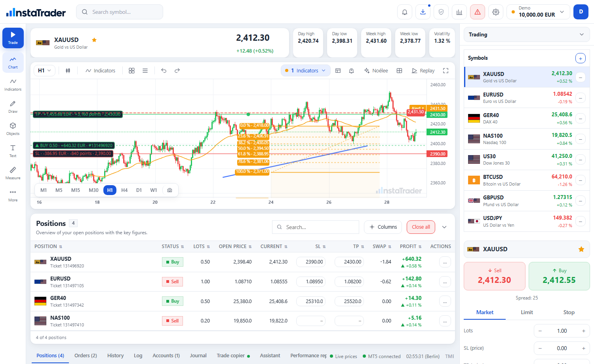Viewport: 594px width, 364px height.
Task: Toggle XAUUSD favorite star in header
Action: pyautogui.click(x=94, y=40)
